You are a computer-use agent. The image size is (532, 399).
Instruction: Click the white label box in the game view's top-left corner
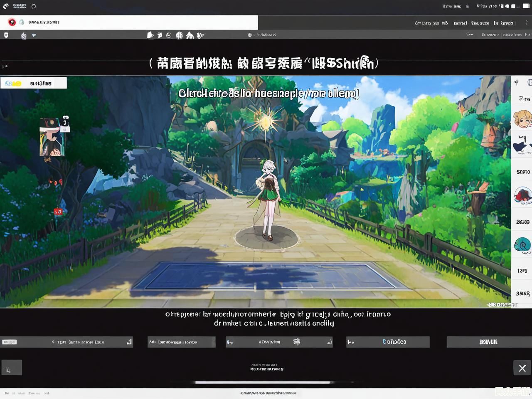pos(33,83)
